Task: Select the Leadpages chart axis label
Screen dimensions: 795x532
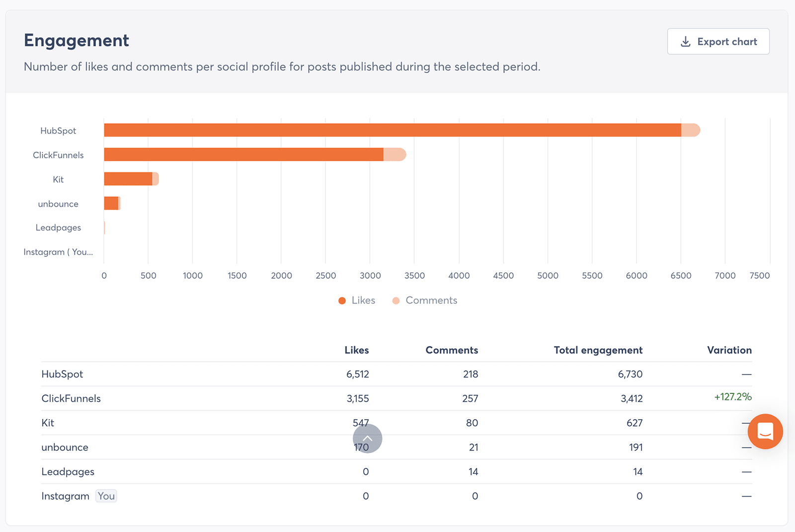Action: (58, 228)
